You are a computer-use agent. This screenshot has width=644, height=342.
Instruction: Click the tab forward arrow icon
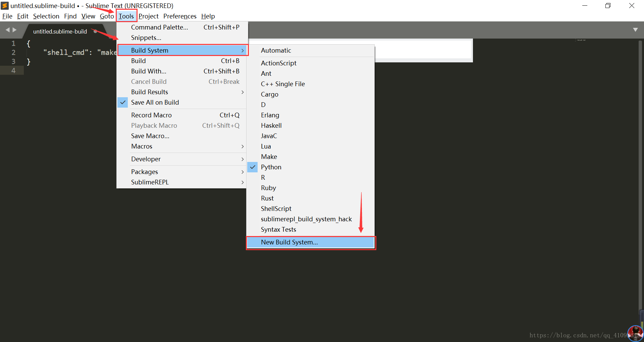[14, 30]
